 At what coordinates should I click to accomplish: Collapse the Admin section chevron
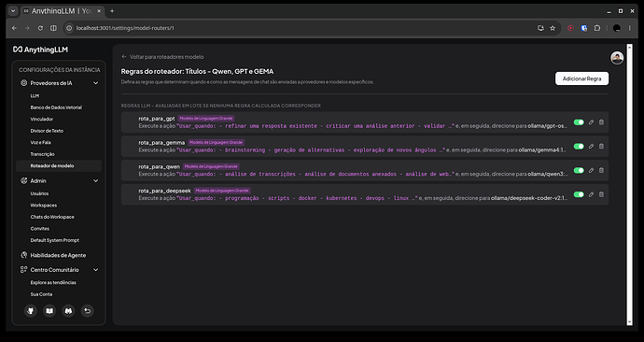pyautogui.click(x=96, y=181)
